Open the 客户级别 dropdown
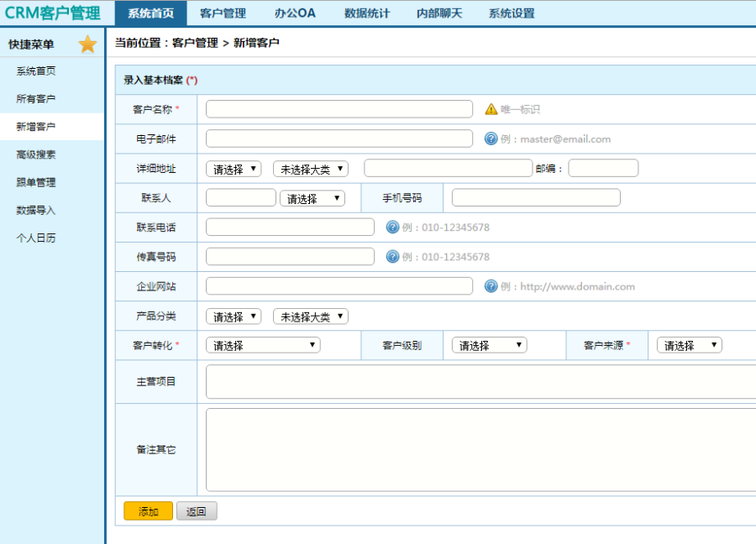 pos(488,344)
